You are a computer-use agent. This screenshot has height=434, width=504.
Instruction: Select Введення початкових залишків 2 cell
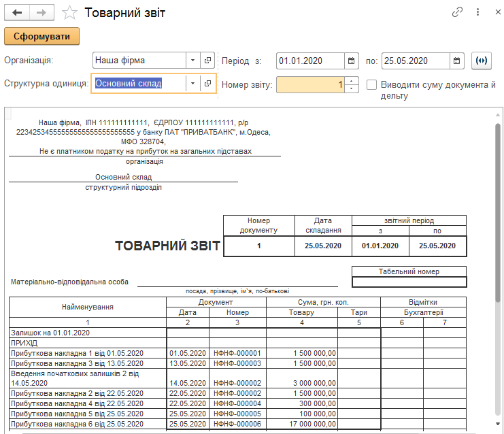88,378
